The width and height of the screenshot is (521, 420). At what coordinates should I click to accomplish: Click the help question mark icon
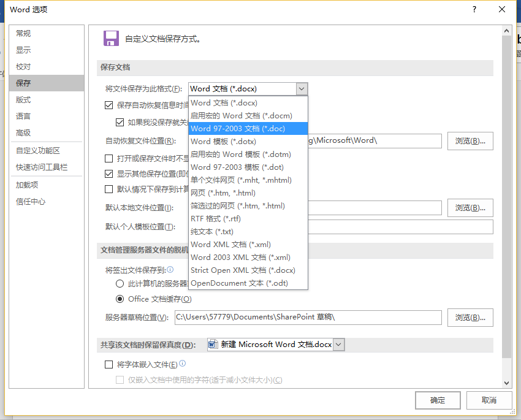point(474,9)
